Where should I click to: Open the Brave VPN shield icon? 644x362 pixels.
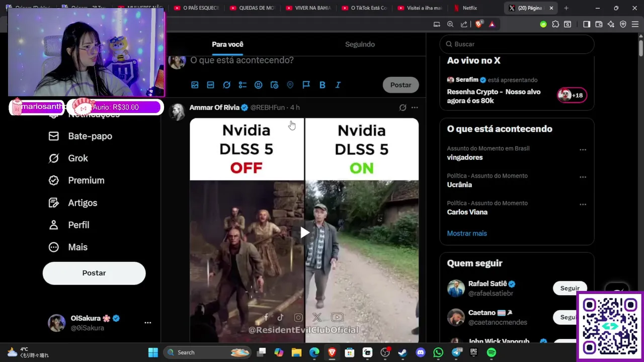pyautogui.click(x=623, y=24)
